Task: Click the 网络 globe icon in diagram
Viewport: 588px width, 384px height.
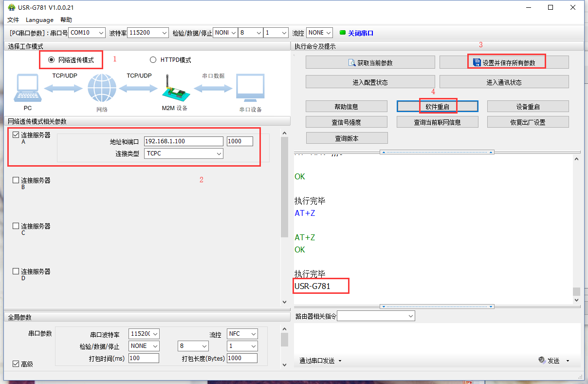Action: click(x=102, y=88)
